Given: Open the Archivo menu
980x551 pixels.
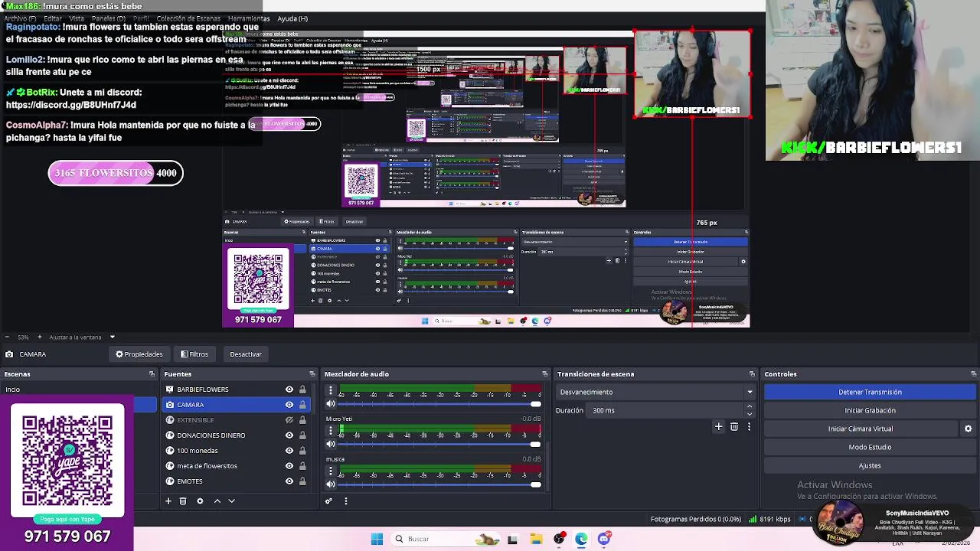Looking at the screenshot, I should click(x=20, y=18).
